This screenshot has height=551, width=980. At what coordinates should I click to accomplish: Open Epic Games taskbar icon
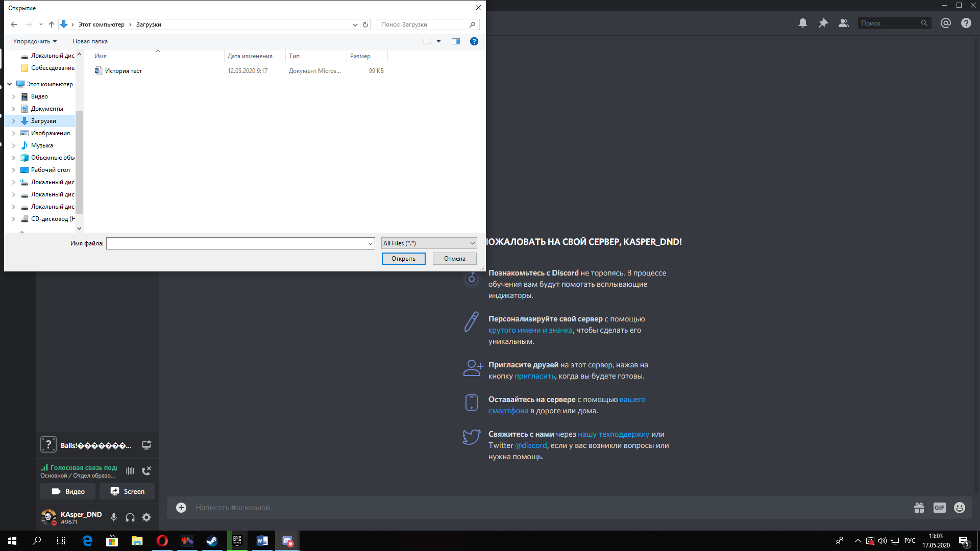pos(237,541)
